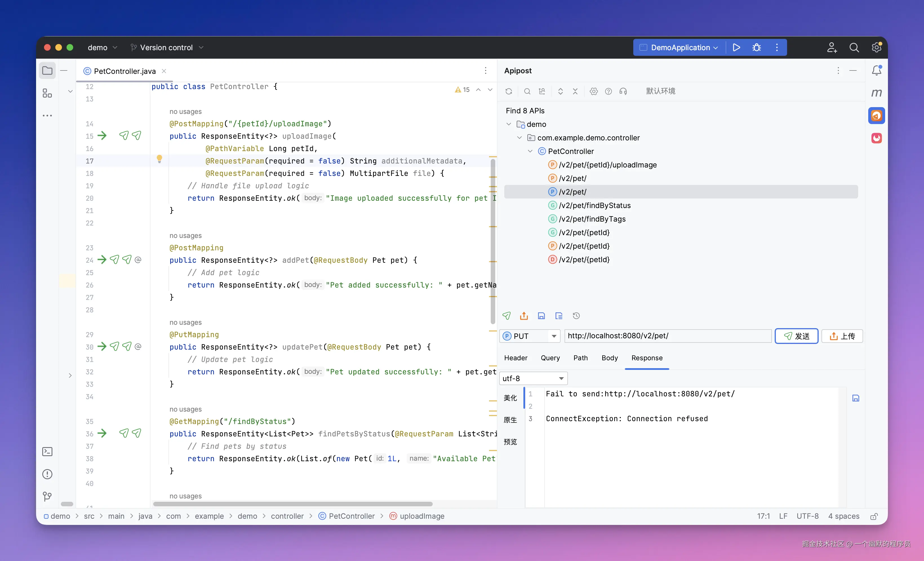Start debugging with the bug icon
The image size is (924, 561).
[x=756, y=47]
